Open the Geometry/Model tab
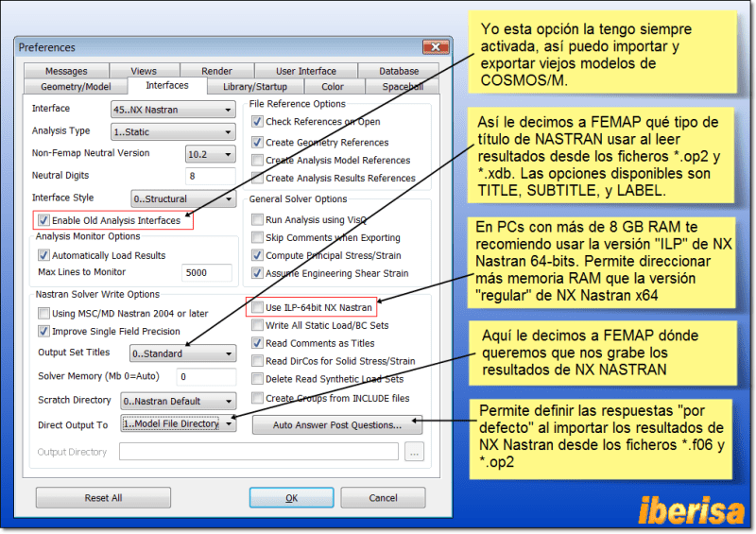Screen dimensions: 756x534 (x=76, y=86)
